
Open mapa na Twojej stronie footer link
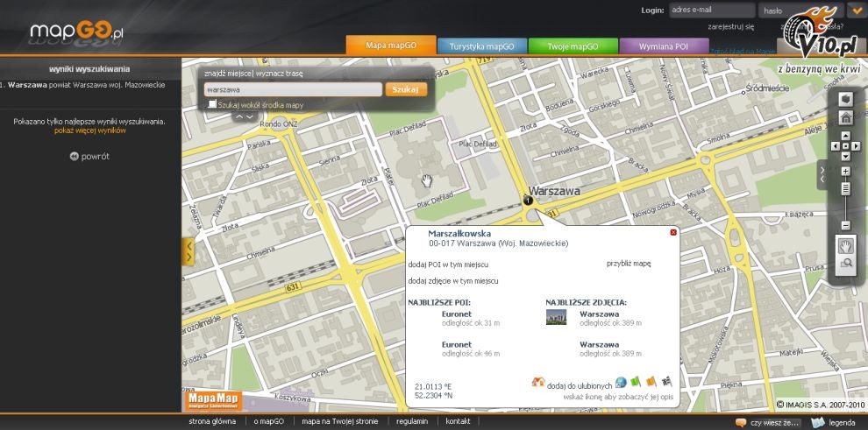340,421
